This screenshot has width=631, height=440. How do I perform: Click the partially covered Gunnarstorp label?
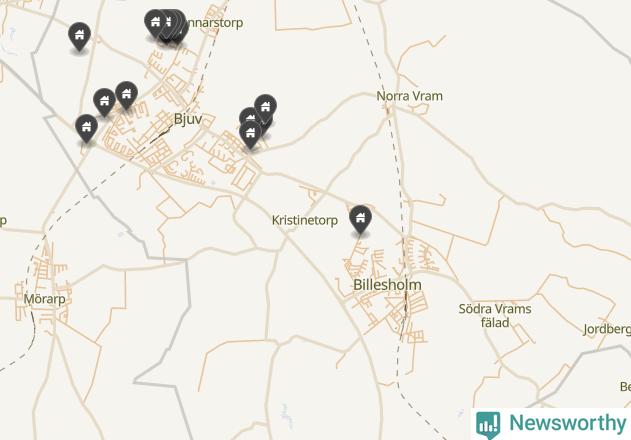pyautogui.click(x=214, y=23)
